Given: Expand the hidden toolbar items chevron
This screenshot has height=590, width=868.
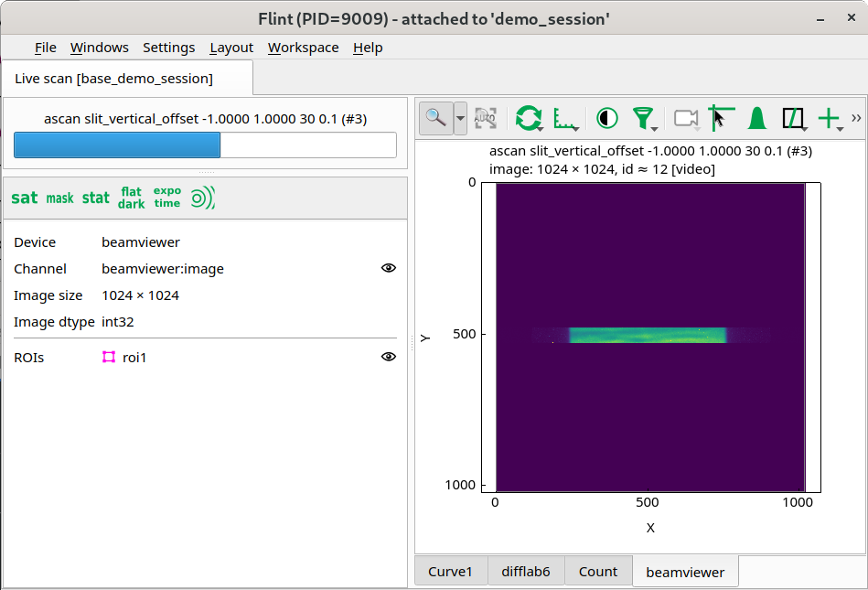Looking at the screenshot, I should [x=856, y=118].
